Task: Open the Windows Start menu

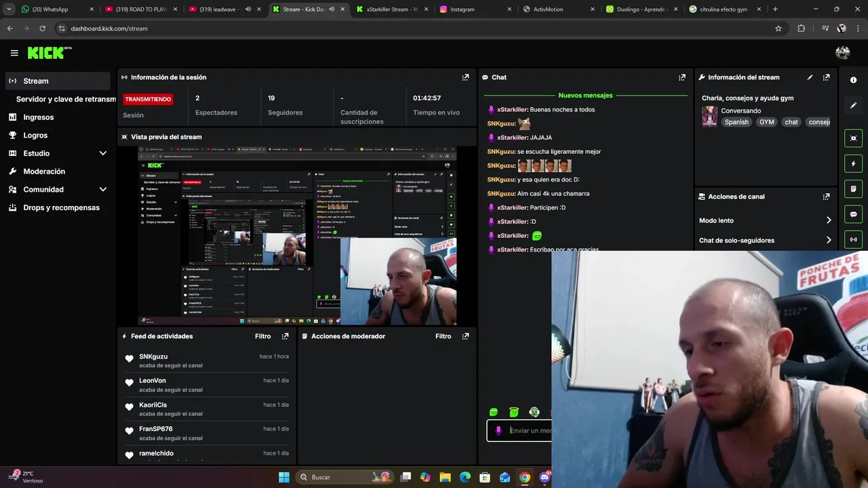Action: click(x=284, y=477)
